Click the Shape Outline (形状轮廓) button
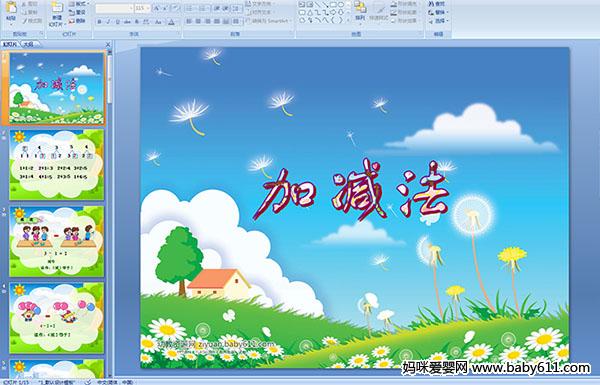 [x=404, y=12]
